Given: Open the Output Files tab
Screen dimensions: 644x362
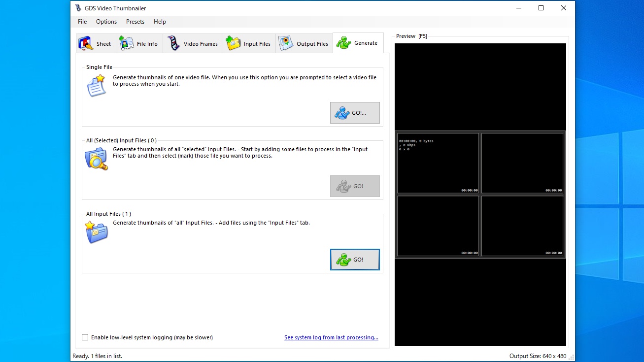Looking at the screenshot, I should click(x=304, y=43).
